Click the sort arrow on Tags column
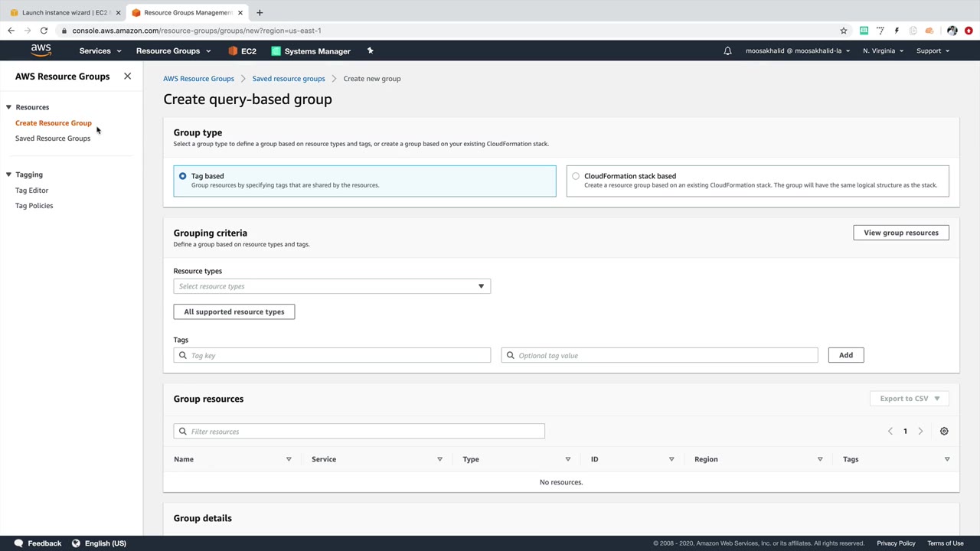The image size is (980, 551). [947, 459]
